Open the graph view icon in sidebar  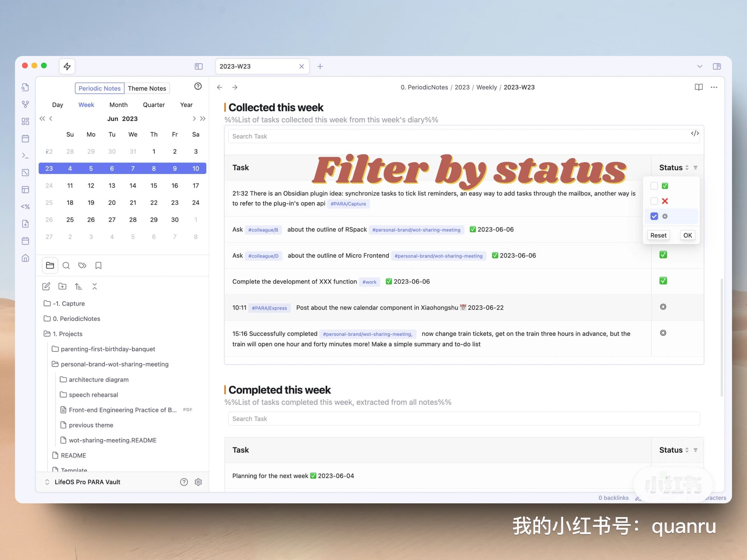(25, 104)
